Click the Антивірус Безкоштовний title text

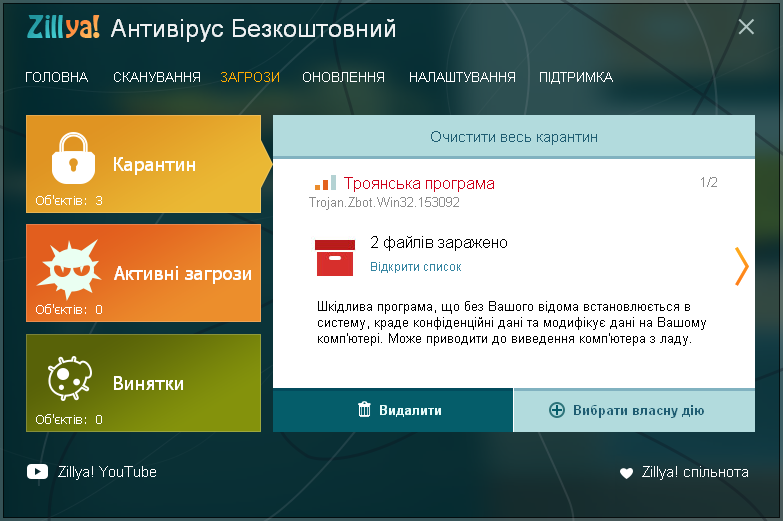coord(254,28)
